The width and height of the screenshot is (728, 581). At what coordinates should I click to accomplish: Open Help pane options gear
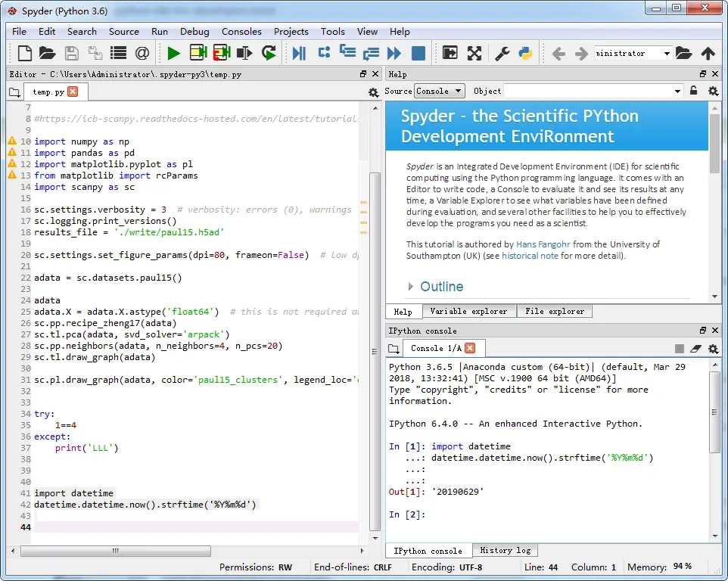click(x=713, y=91)
